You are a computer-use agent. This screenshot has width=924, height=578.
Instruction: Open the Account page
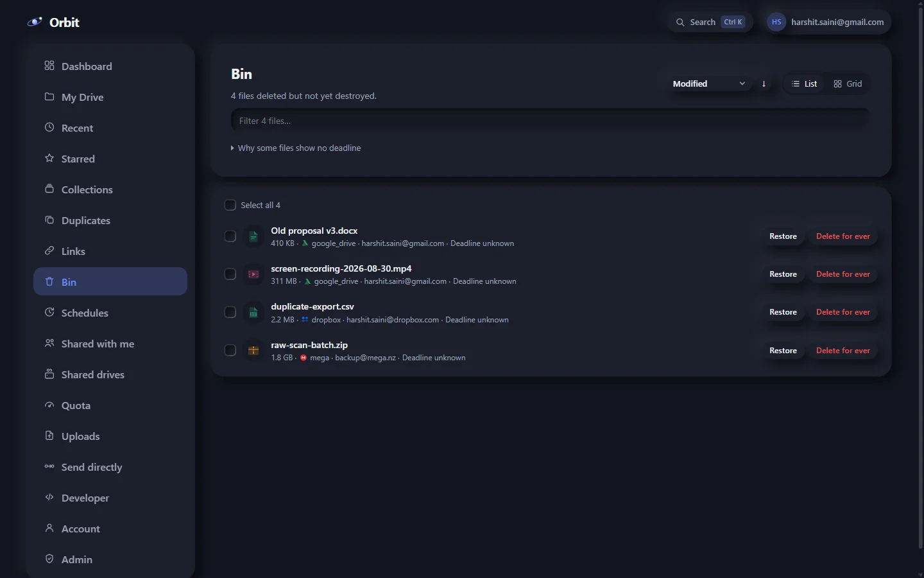coord(110,529)
